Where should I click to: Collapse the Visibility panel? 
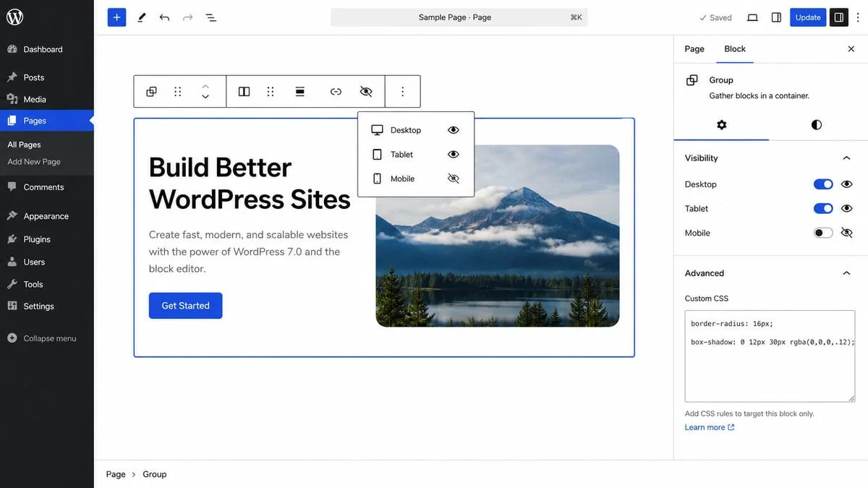tap(846, 158)
